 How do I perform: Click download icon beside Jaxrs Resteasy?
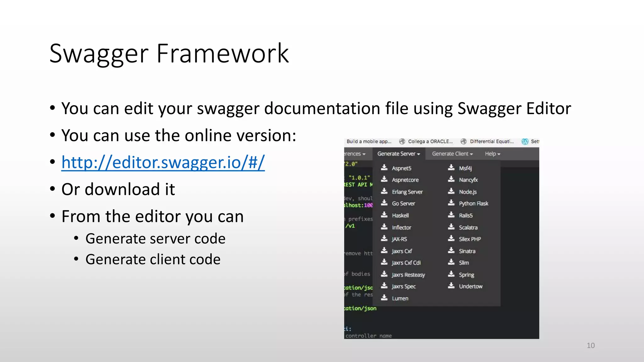pos(384,274)
